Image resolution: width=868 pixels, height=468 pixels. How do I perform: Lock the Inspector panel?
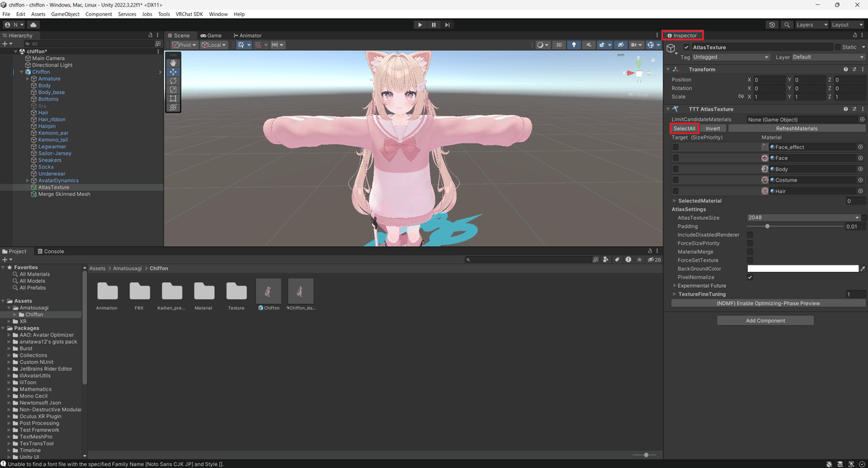pos(854,35)
